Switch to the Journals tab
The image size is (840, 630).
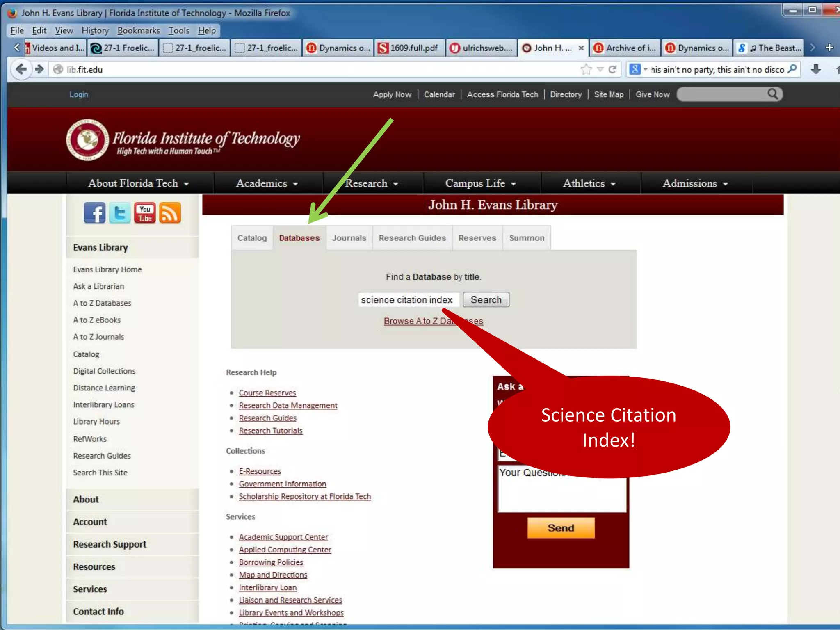coord(349,238)
